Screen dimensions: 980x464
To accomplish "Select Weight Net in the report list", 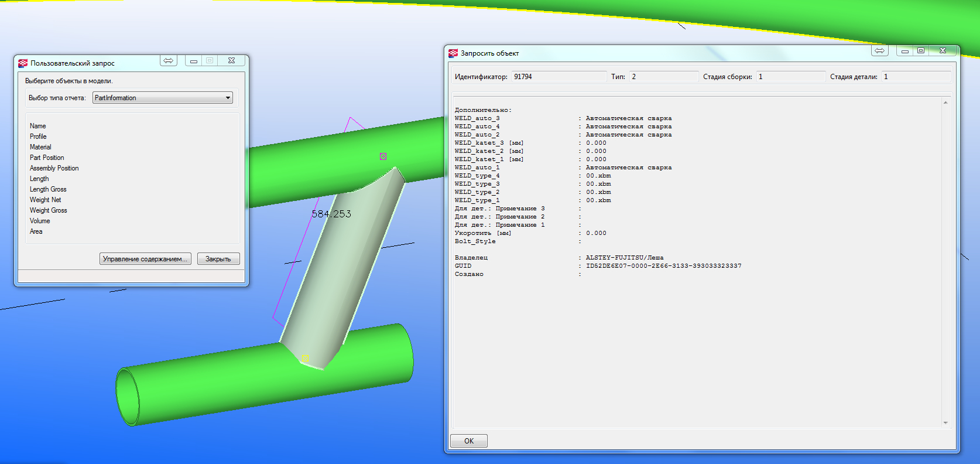I will point(46,200).
